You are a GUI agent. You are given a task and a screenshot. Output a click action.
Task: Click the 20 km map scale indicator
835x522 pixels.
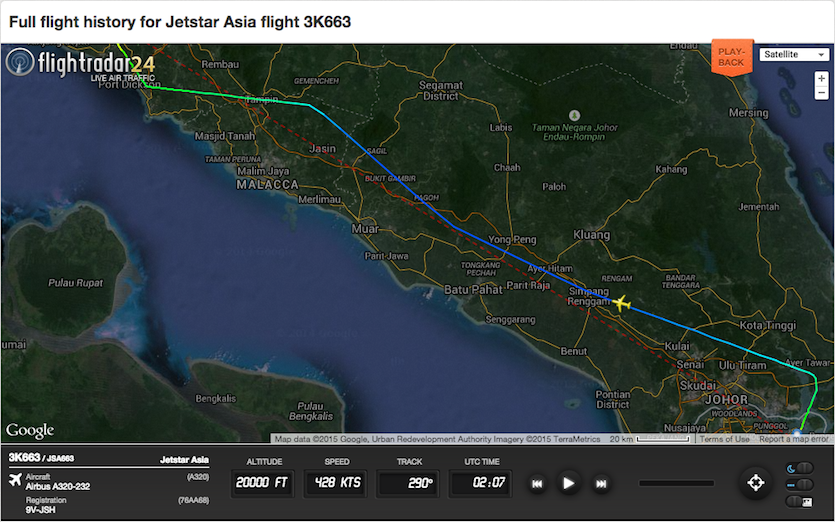pyautogui.click(x=651, y=439)
